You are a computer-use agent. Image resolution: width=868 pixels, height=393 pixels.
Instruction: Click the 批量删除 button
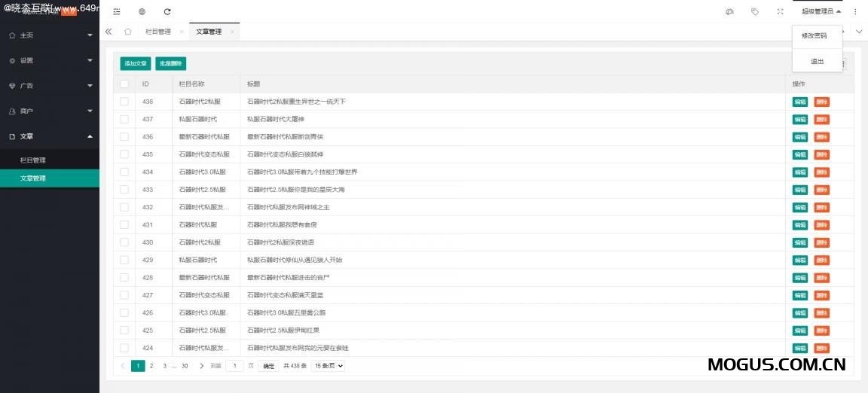(x=171, y=64)
